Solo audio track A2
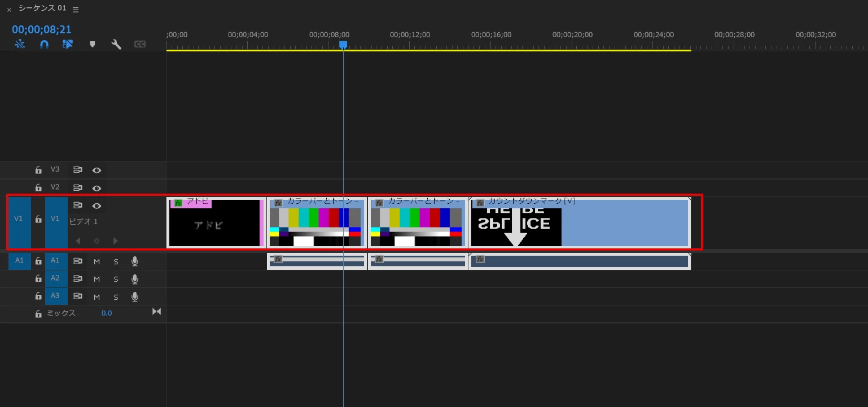 click(x=116, y=279)
